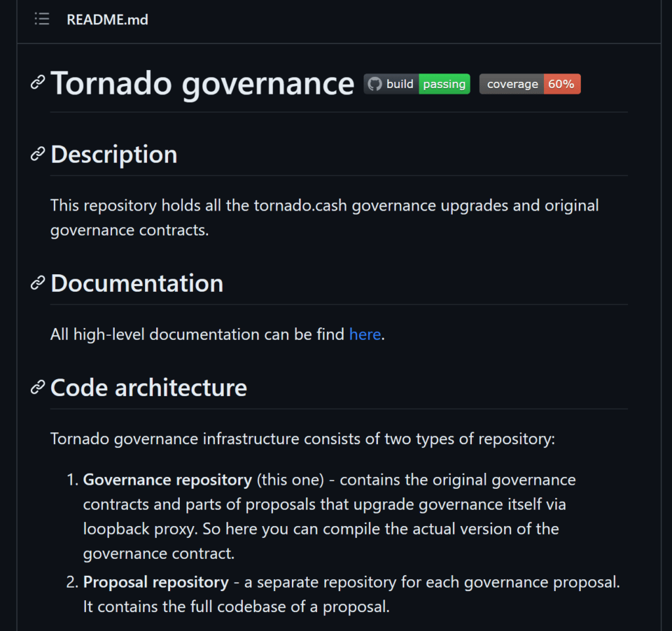Click the Description heading text
672x631 pixels.
[114, 155]
